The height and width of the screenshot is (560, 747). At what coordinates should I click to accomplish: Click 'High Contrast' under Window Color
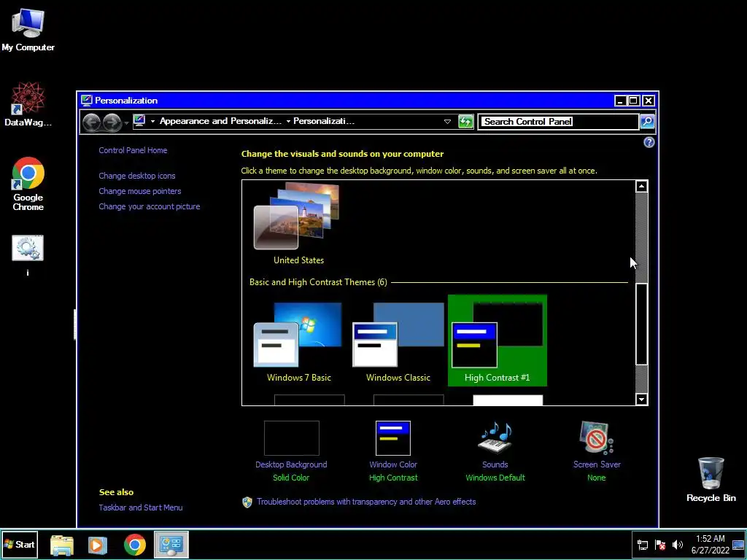click(x=393, y=478)
